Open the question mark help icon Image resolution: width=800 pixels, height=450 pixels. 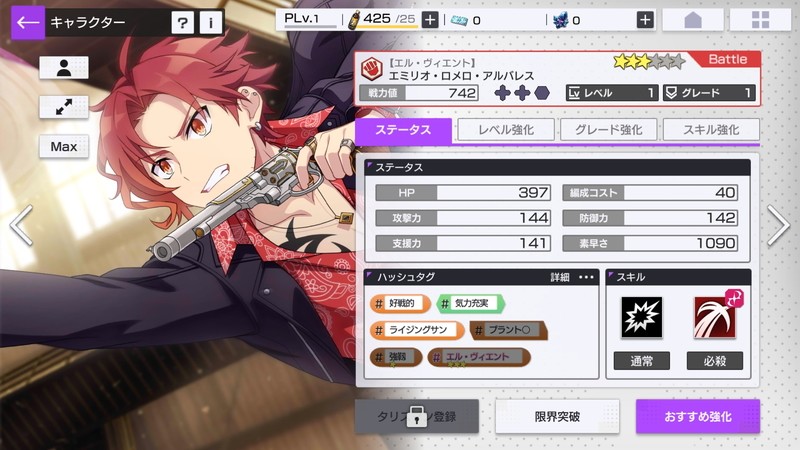[183, 22]
